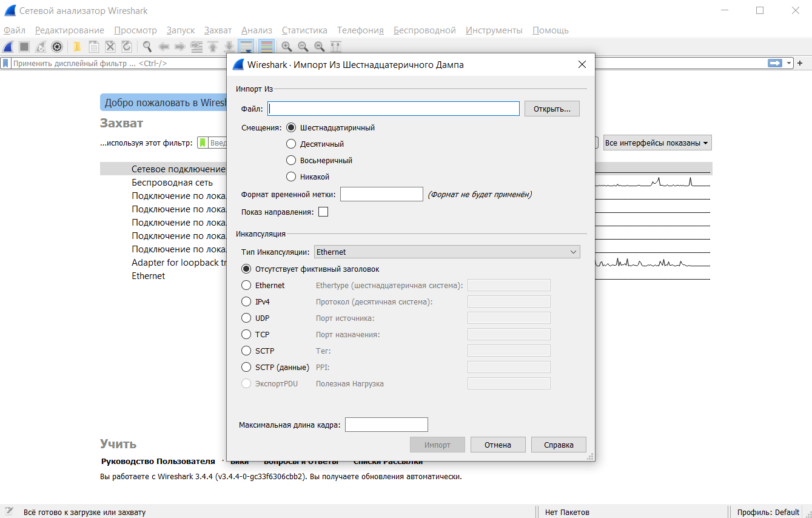Click the find packet magnifier icon
The width and height of the screenshot is (812, 518).
(147, 47)
